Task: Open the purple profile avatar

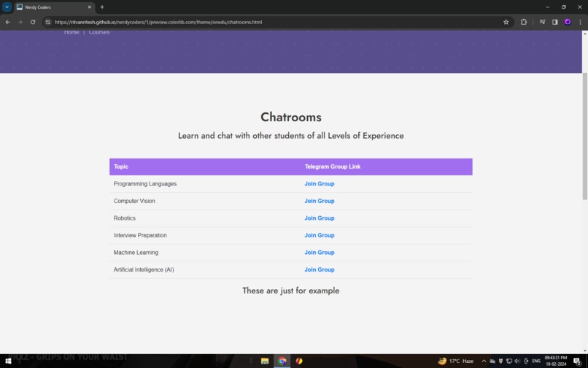Action: (x=568, y=22)
